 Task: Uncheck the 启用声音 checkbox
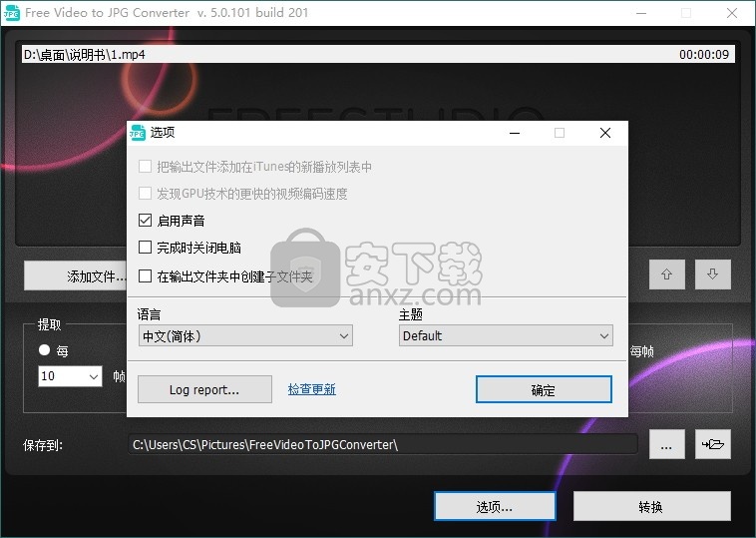coord(145,221)
